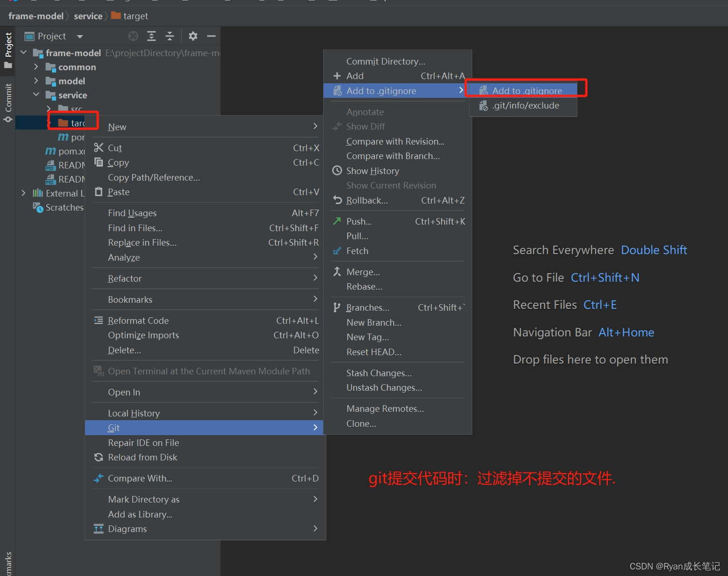Select Repair IDE on File
The height and width of the screenshot is (576, 728).
point(205,443)
